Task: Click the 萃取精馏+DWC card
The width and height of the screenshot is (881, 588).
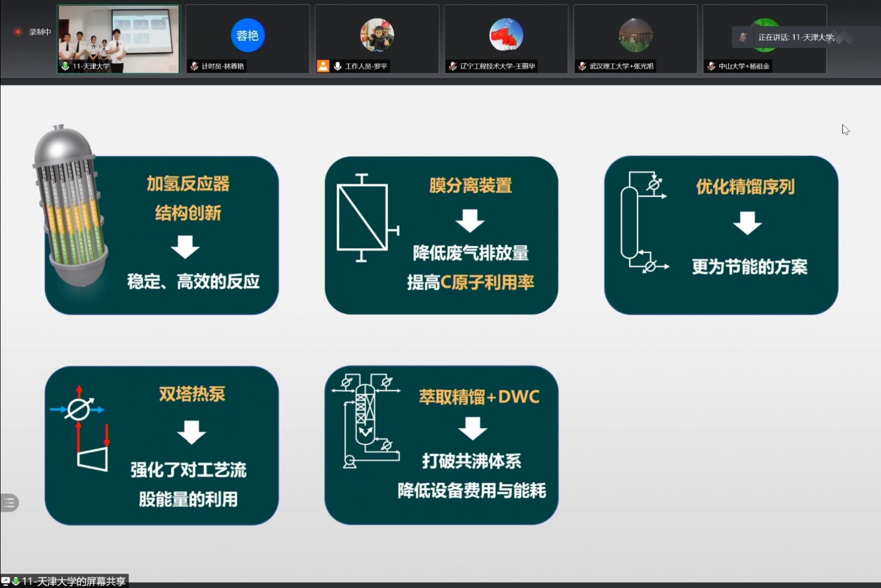Action: 441,445
